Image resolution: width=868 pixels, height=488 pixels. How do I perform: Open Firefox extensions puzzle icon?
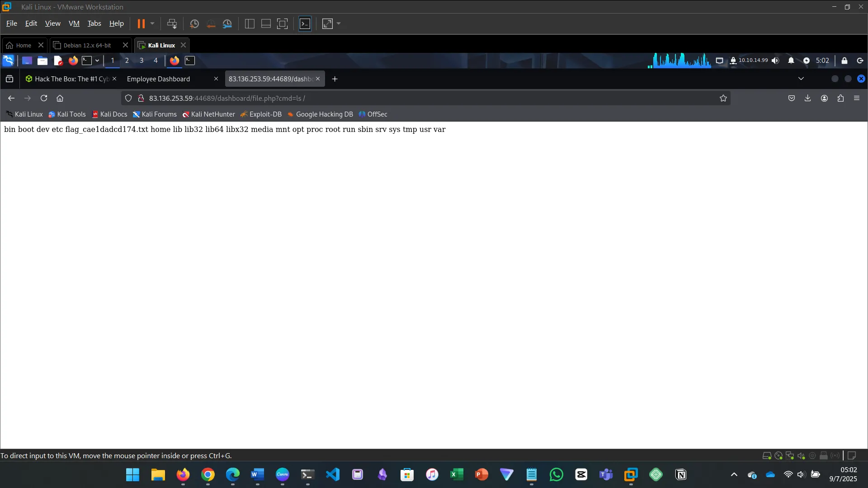click(x=840, y=98)
